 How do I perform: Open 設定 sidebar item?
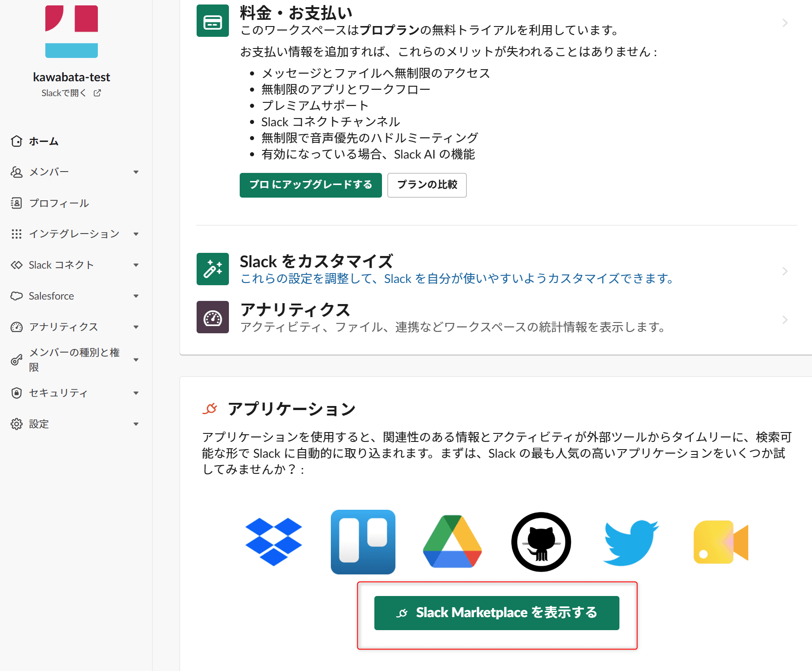tap(39, 424)
